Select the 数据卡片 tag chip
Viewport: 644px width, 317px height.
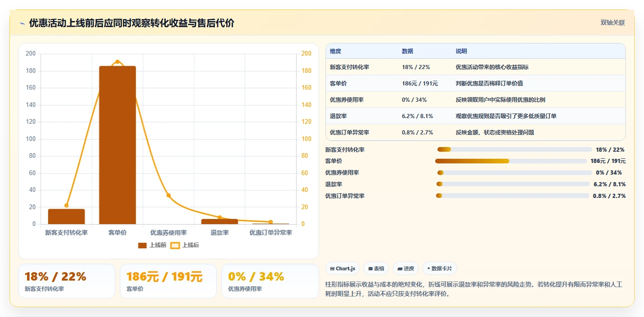(x=440, y=268)
